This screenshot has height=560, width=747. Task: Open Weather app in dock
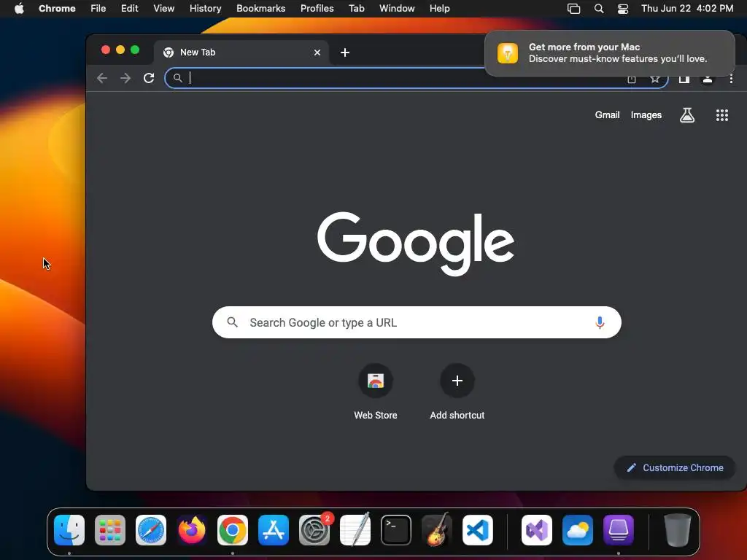pyautogui.click(x=578, y=530)
